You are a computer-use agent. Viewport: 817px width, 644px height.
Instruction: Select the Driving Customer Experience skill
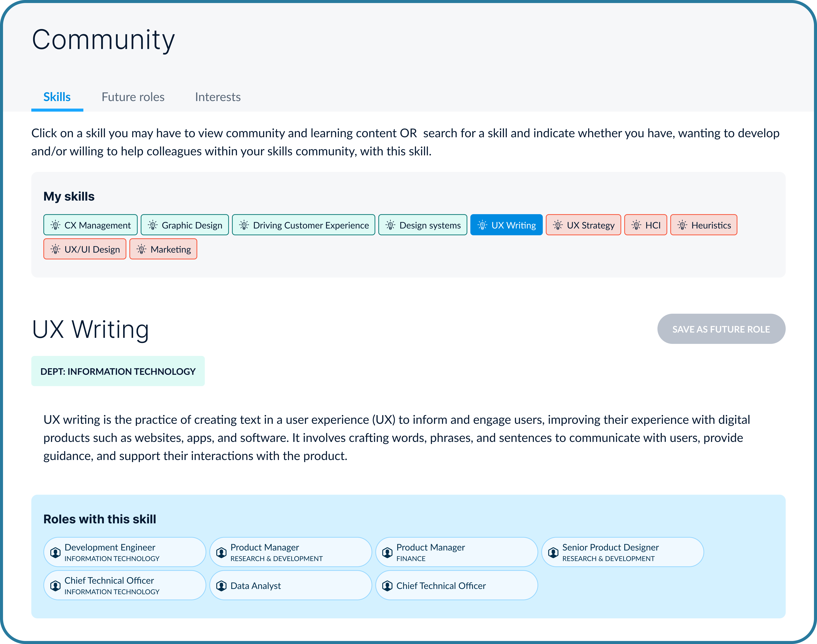304,225
